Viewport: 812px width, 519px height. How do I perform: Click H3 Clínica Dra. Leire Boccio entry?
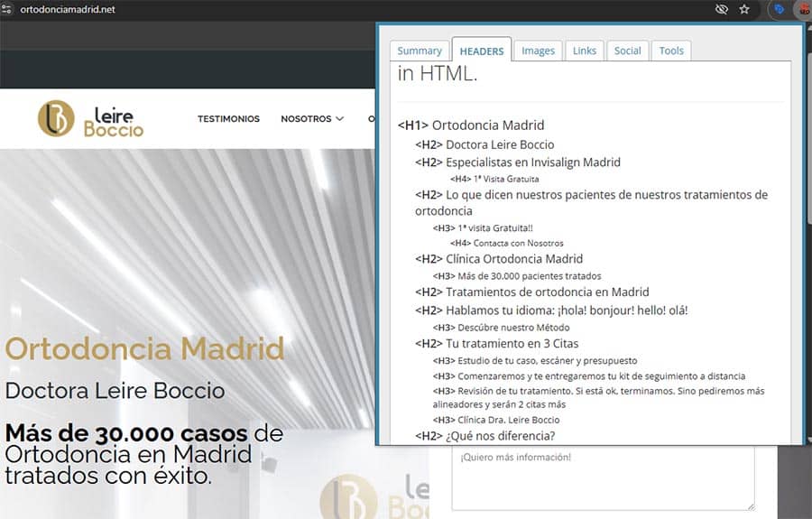[496, 420]
